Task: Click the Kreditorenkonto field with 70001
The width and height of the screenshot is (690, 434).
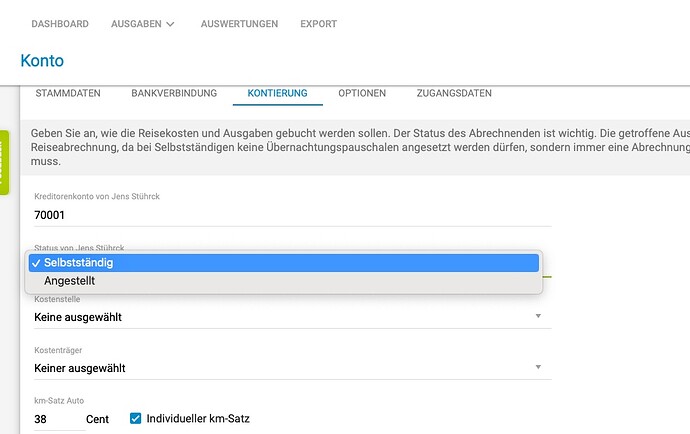Action: click(293, 215)
